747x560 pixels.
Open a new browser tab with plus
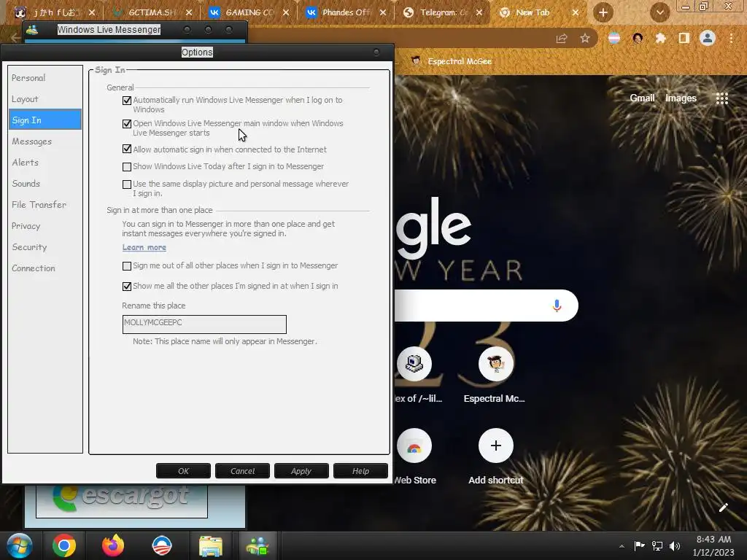(603, 12)
